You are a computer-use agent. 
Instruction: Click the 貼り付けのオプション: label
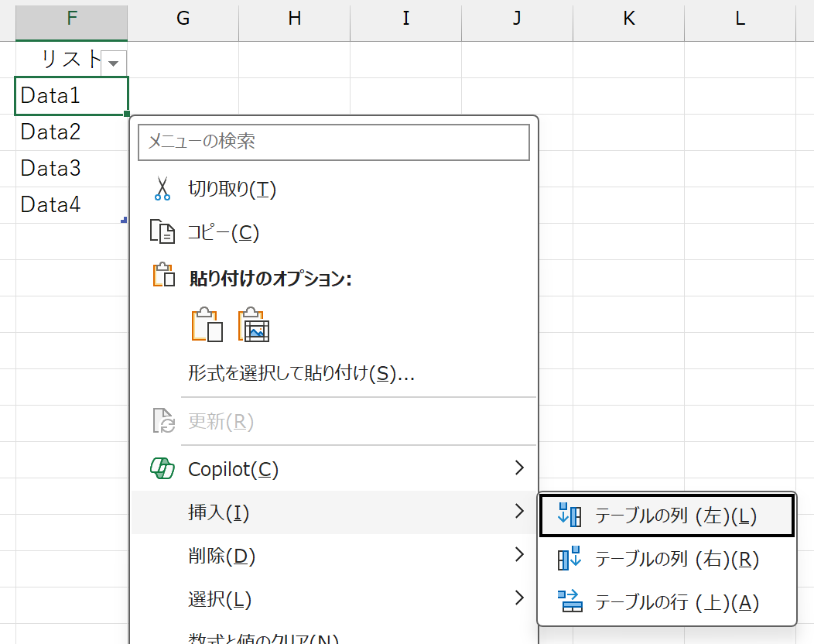(x=271, y=279)
